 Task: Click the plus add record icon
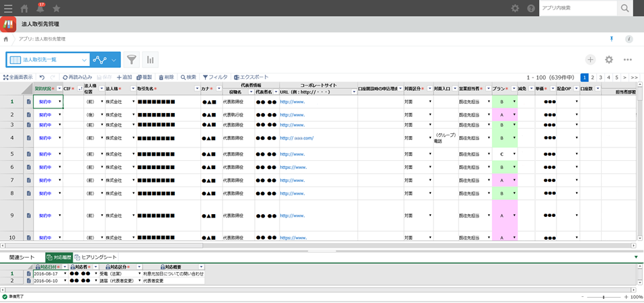pyautogui.click(x=590, y=60)
